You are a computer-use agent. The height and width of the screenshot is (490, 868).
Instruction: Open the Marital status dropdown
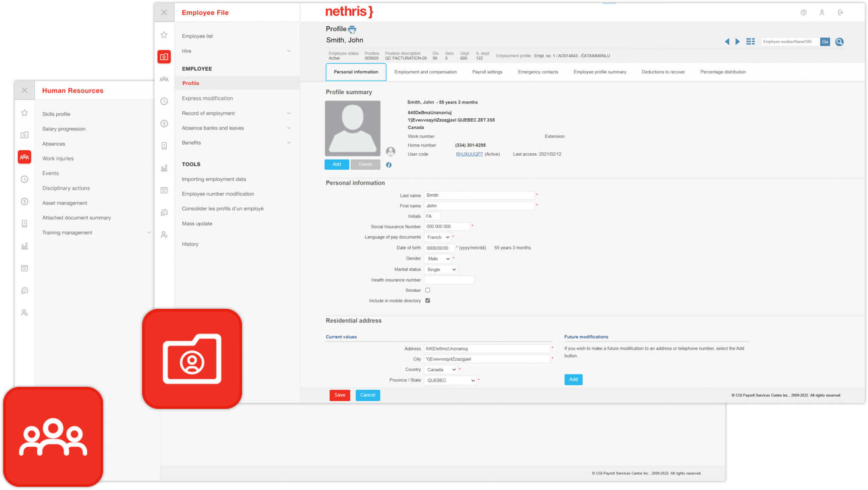(441, 269)
